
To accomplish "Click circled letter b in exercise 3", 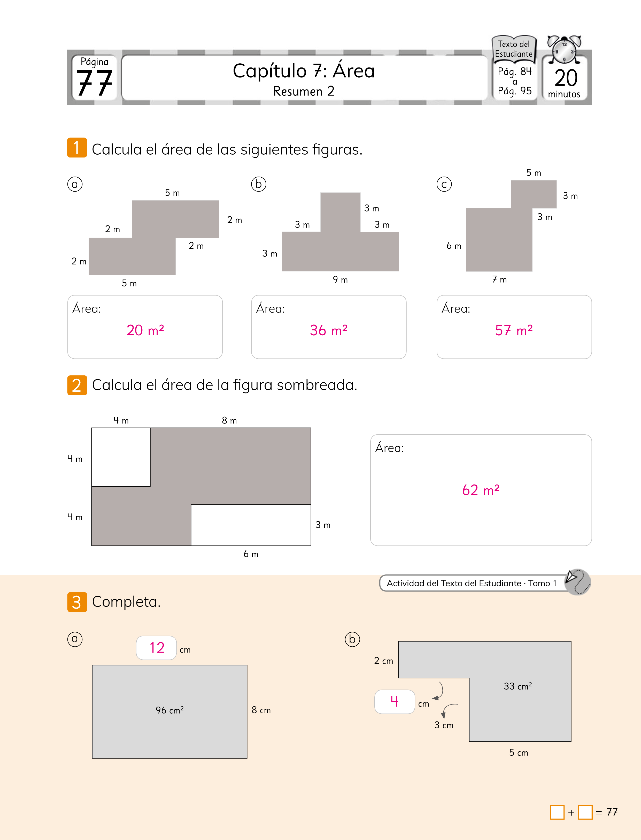I will 352,639.
